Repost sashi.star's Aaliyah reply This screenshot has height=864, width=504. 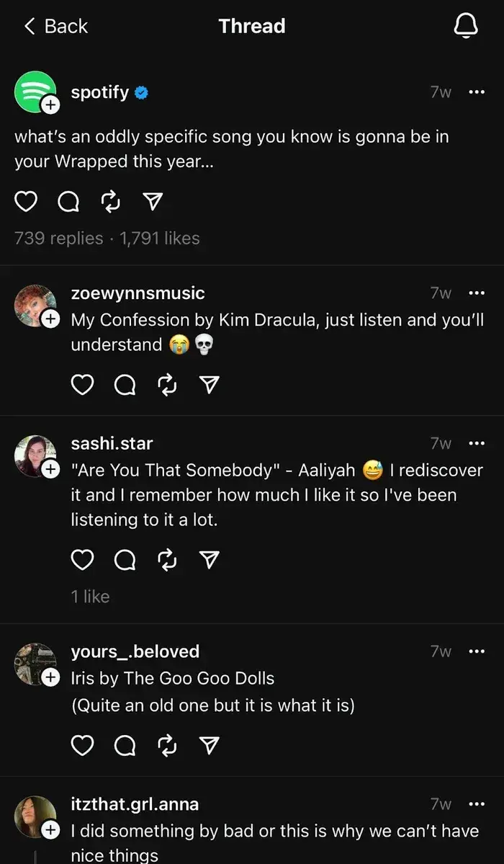(x=167, y=560)
